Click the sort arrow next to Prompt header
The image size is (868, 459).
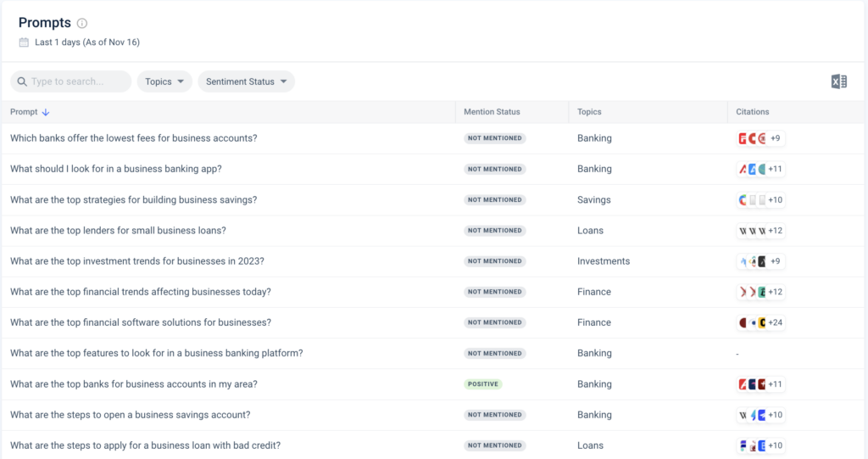[x=46, y=112]
